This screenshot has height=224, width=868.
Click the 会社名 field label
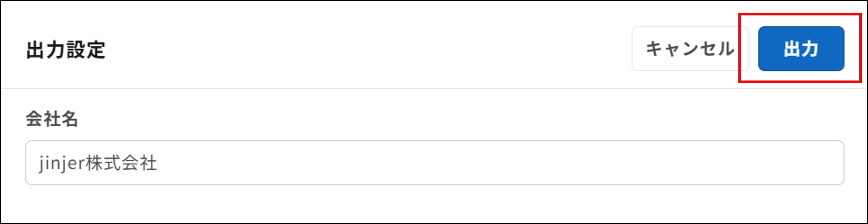tap(52, 119)
